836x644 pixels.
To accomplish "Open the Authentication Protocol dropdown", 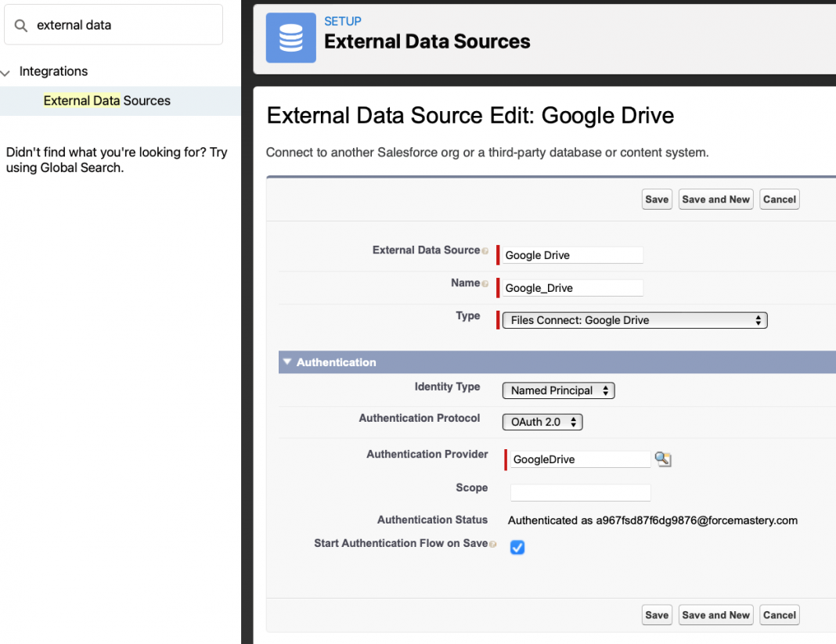I will point(542,423).
